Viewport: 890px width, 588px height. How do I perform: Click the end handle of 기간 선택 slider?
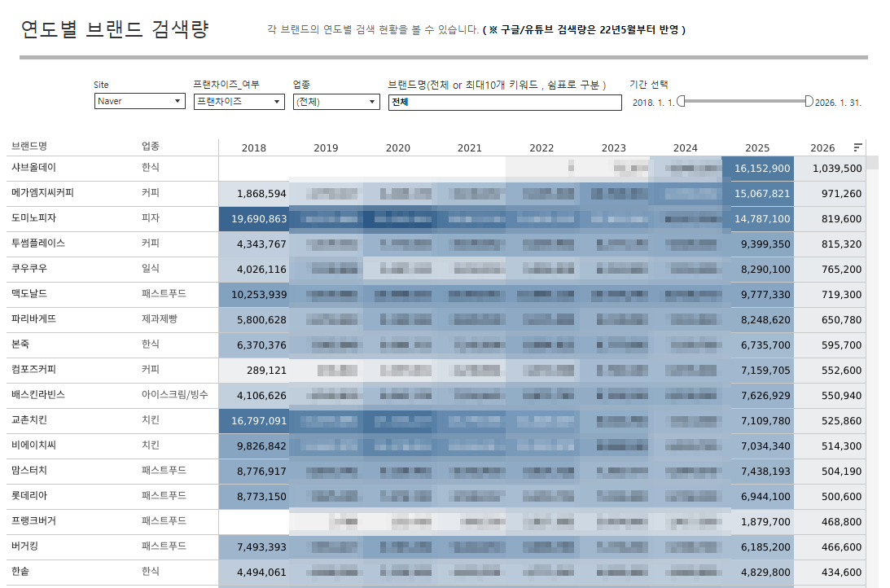pos(809,101)
